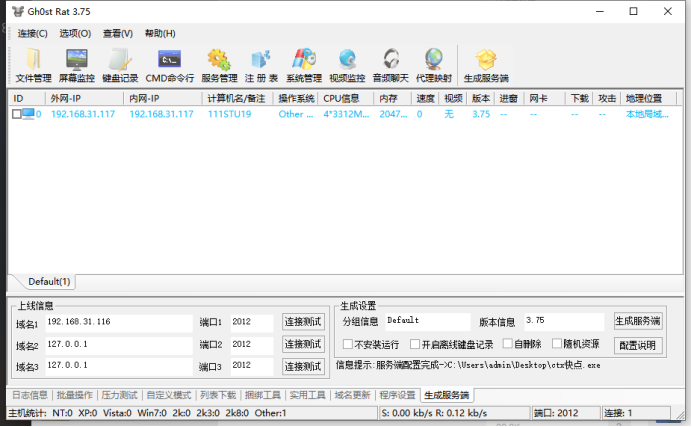The image size is (692, 427).
Task: Open 选项(O) menu
Action: tap(75, 34)
